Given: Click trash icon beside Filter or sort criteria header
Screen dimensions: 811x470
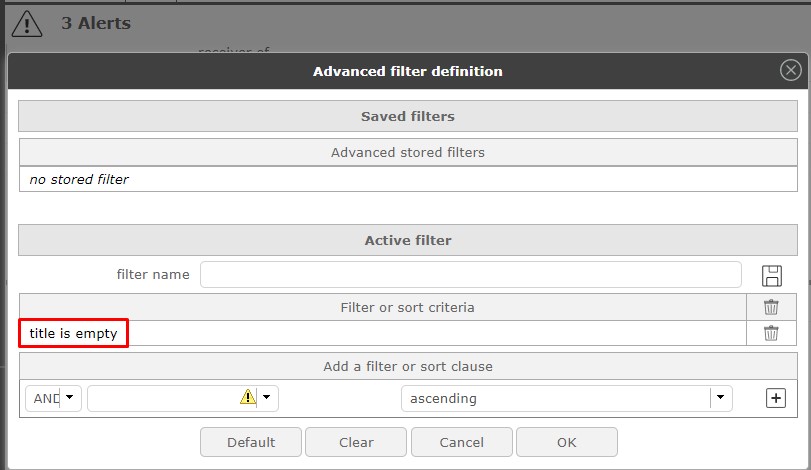Looking at the screenshot, I should [x=771, y=307].
